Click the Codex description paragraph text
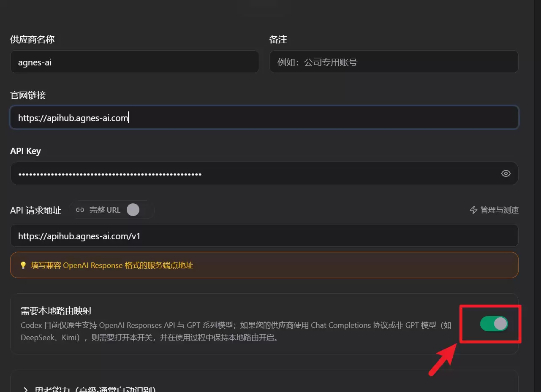Image resolution: width=541 pixels, height=392 pixels. 236,332
